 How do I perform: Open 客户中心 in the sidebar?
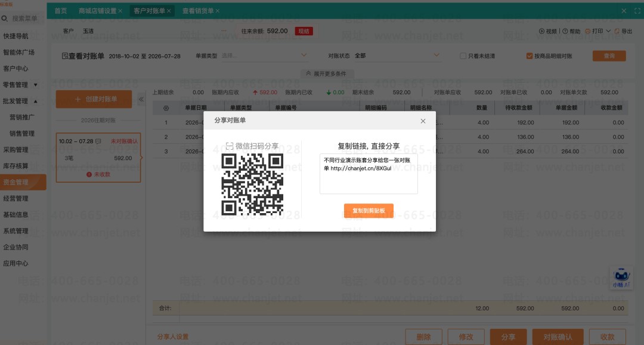point(16,69)
